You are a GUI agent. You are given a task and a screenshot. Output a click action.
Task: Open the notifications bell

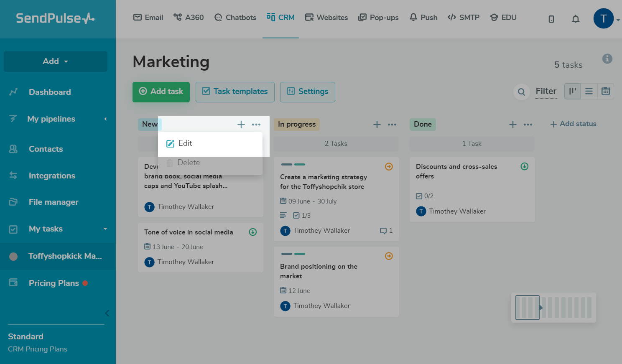576,19
